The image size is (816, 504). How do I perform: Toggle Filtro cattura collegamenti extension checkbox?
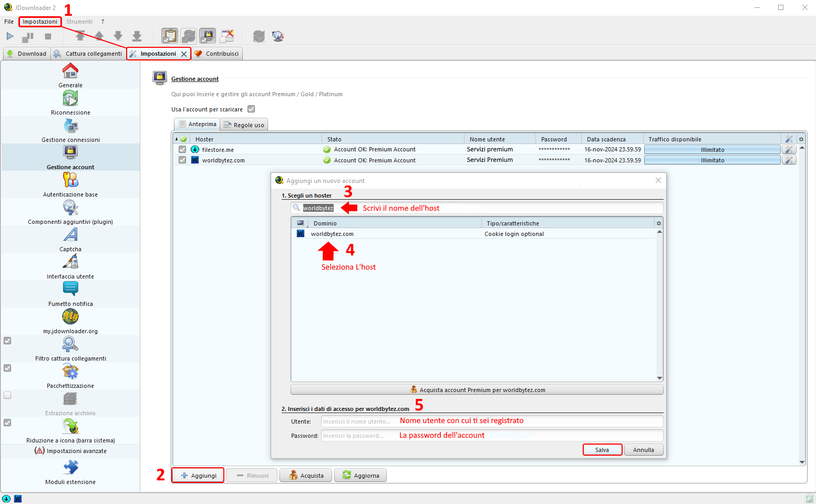pyautogui.click(x=7, y=341)
